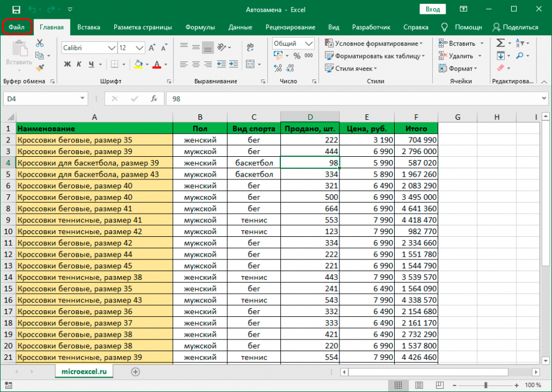This screenshot has height=392, width=552.
Task: Toggle bold formatting Ж
Action: [x=67, y=64]
